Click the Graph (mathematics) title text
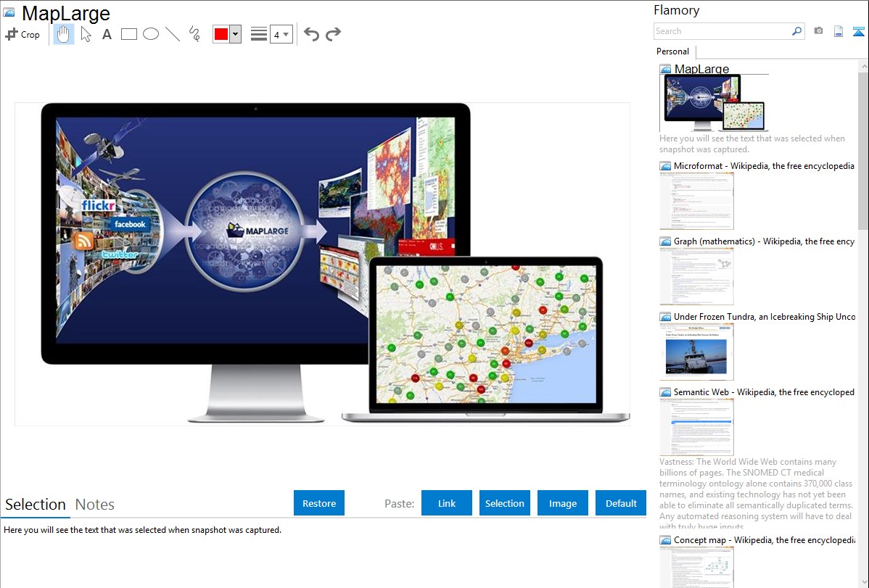869x588 pixels. coord(764,241)
